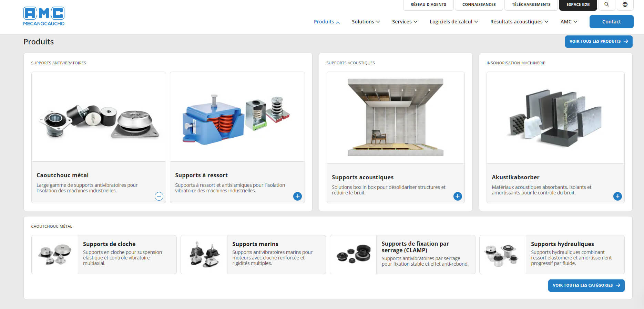Open the Caoutchouc métal product image
The image size is (644, 309).
point(99,117)
